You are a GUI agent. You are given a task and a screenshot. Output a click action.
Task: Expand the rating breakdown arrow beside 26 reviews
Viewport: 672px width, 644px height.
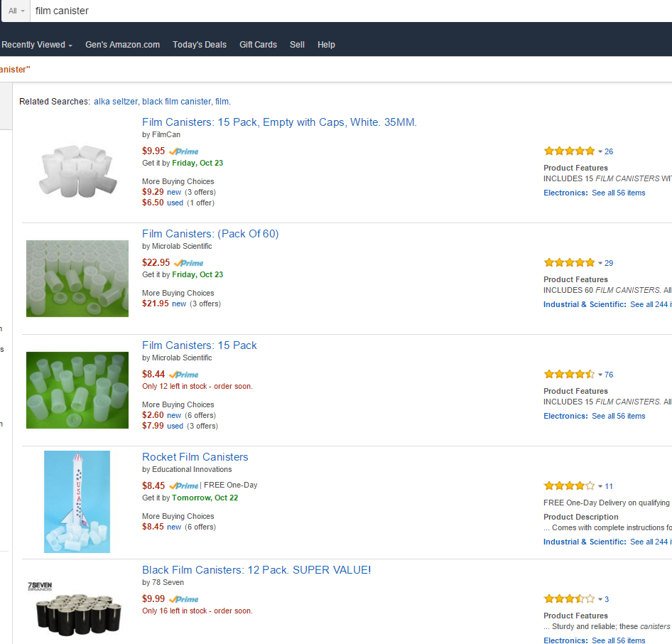[600, 151]
